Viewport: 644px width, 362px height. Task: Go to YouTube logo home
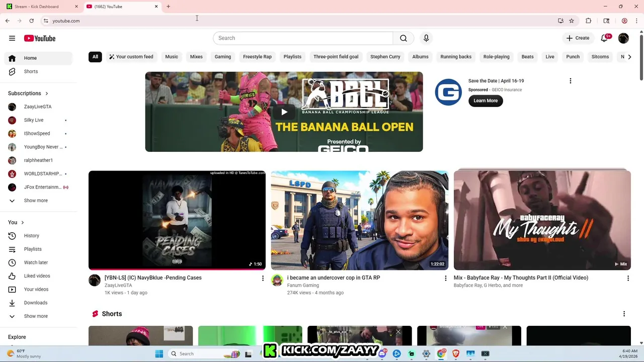(40, 38)
